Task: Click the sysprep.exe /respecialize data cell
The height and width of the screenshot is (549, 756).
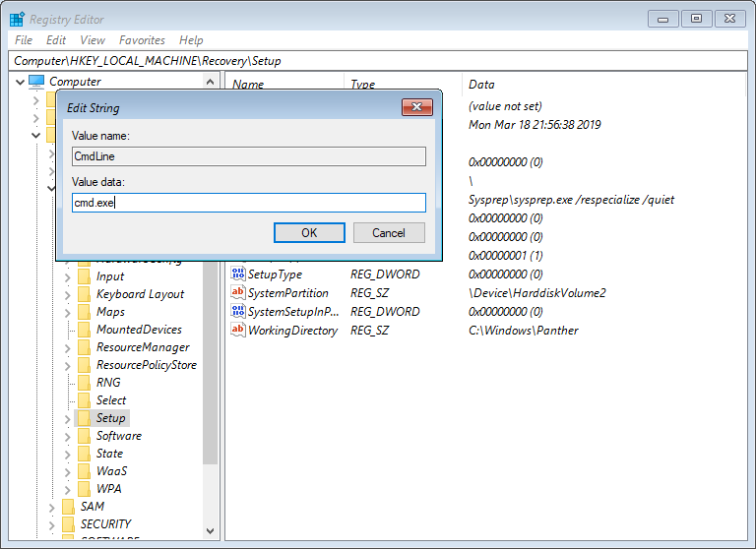Action: (x=571, y=200)
